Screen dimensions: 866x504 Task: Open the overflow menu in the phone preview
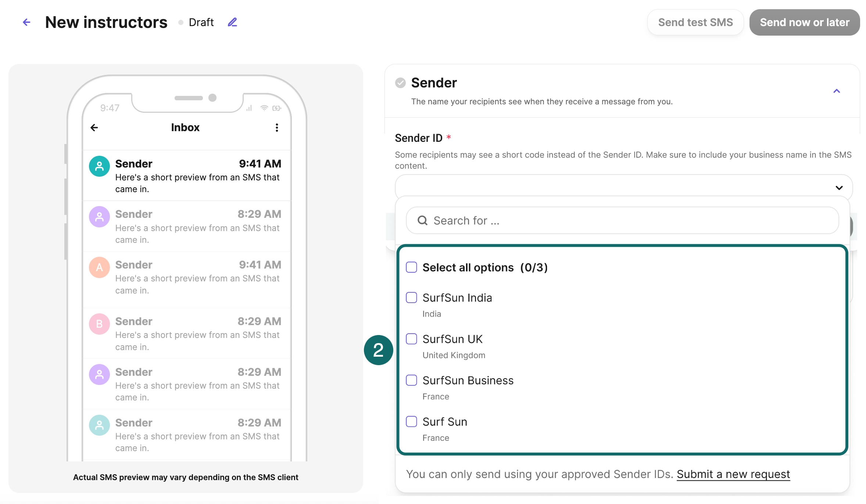pos(277,127)
